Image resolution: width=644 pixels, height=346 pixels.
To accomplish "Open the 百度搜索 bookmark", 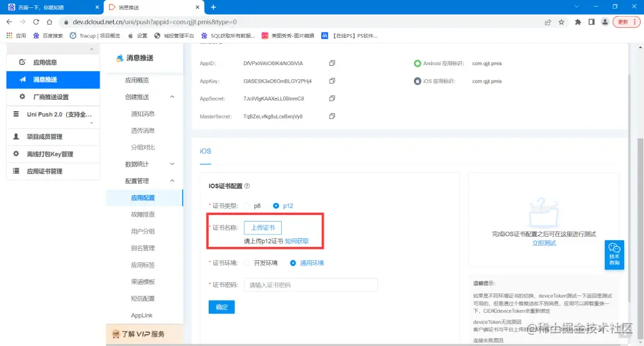I will [48, 36].
